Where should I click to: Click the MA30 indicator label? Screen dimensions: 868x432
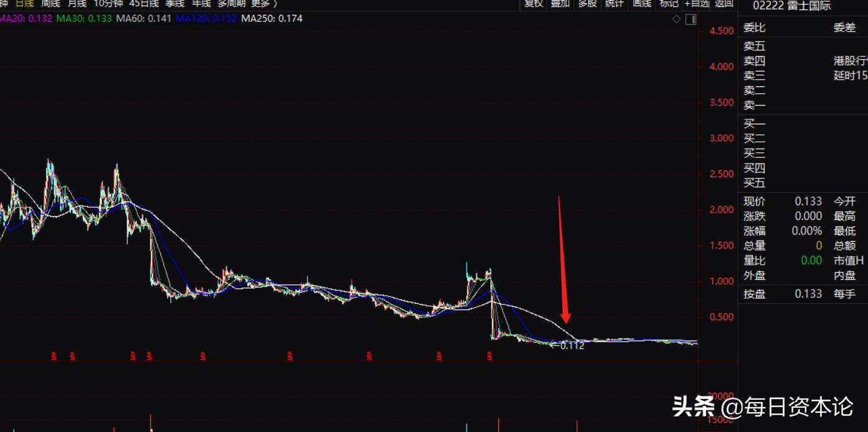[x=84, y=19]
